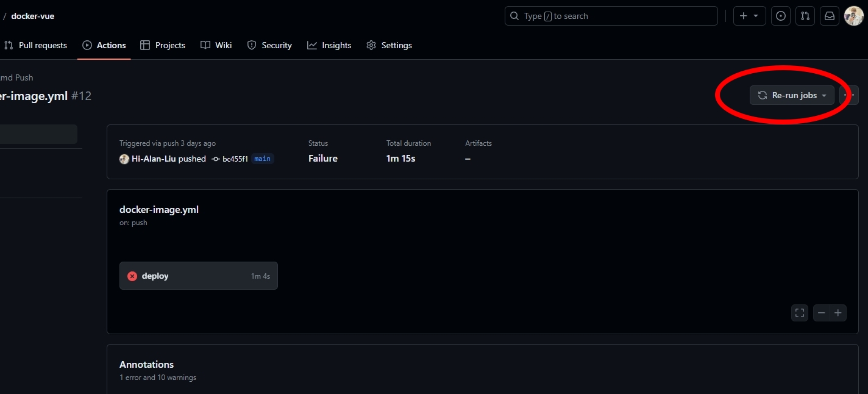Viewport: 868px width, 394px height.
Task: Click the 'on: push' trigger text
Action: point(133,223)
